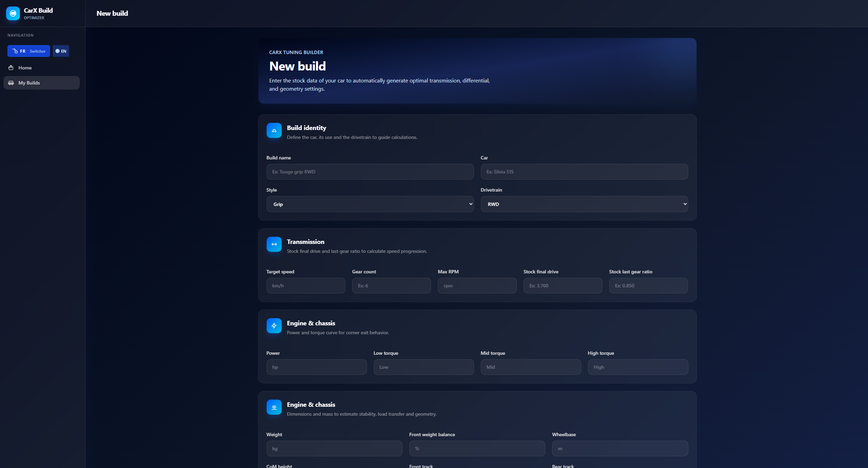This screenshot has width=868, height=468.
Task: Click the Wheelbase input field
Action: click(x=620, y=448)
